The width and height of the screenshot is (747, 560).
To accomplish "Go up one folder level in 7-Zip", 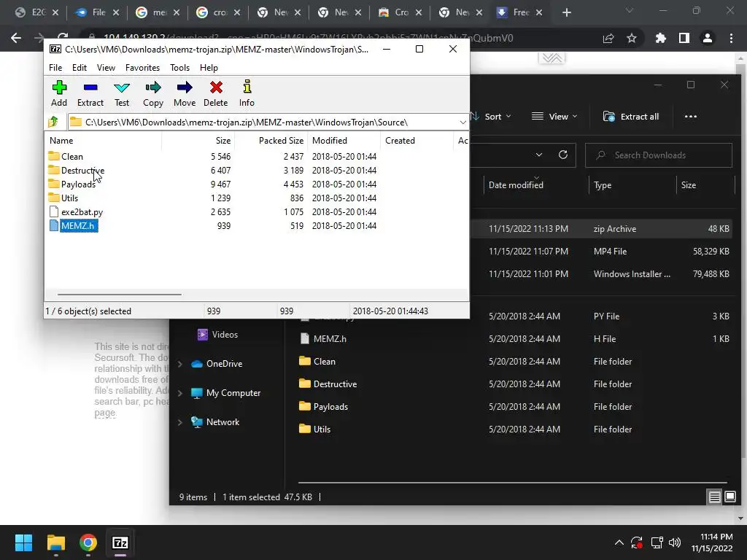I will 53,122.
